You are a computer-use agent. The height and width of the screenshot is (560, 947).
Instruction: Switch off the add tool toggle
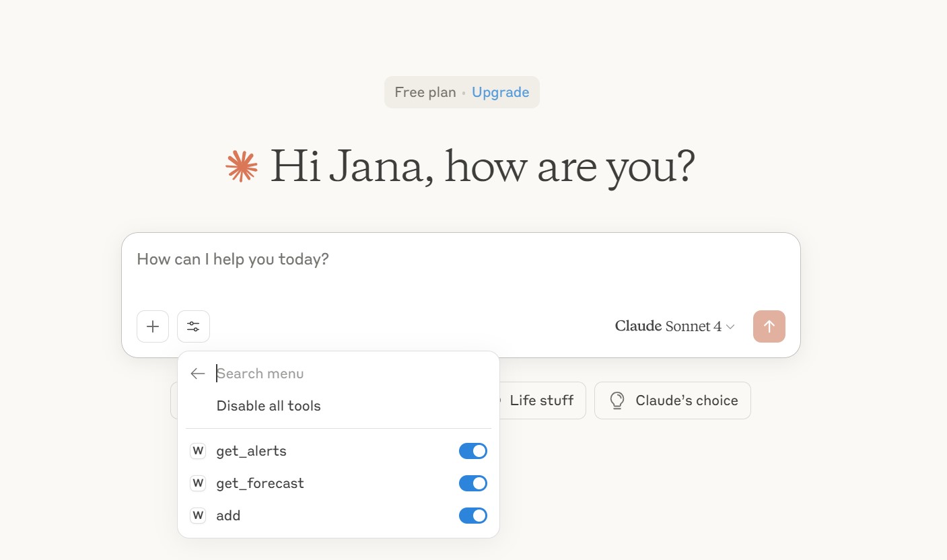pyautogui.click(x=472, y=516)
